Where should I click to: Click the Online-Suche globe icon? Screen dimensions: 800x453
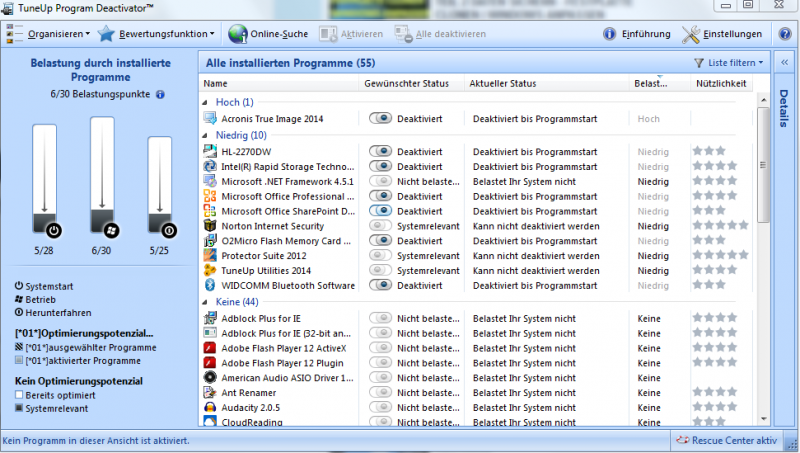coord(237,34)
